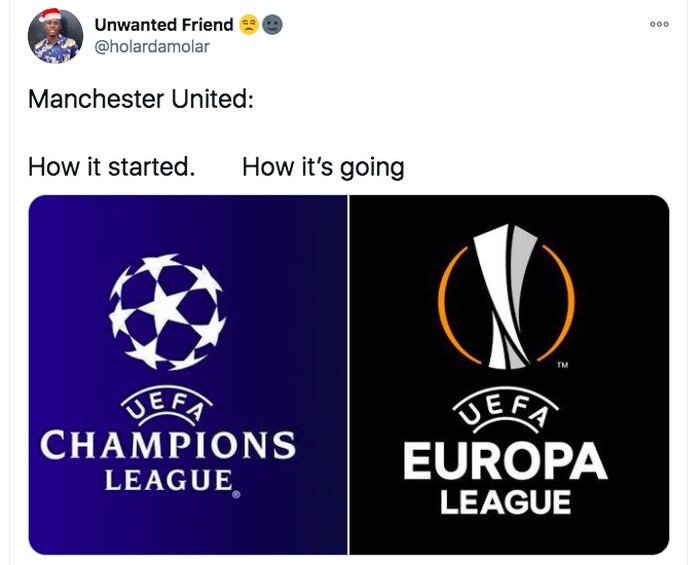Screen dimensions: 700x565
Task: Click the Santa hat on the avatar
Action: tap(49, 15)
